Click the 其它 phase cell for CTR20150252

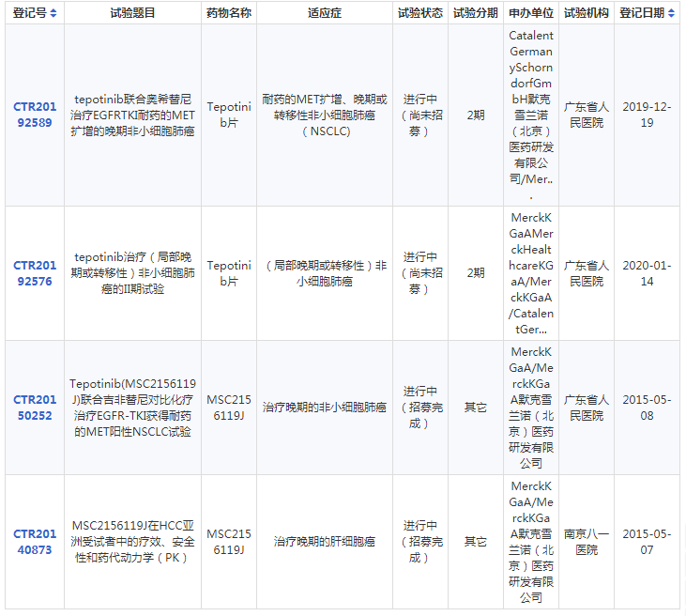coord(476,408)
